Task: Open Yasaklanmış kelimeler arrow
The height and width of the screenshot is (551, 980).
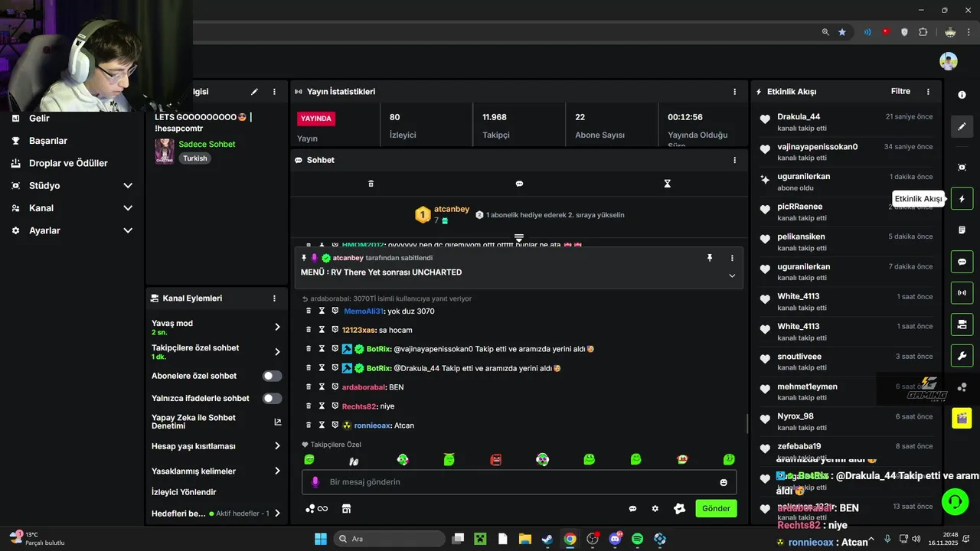Action: point(277,471)
